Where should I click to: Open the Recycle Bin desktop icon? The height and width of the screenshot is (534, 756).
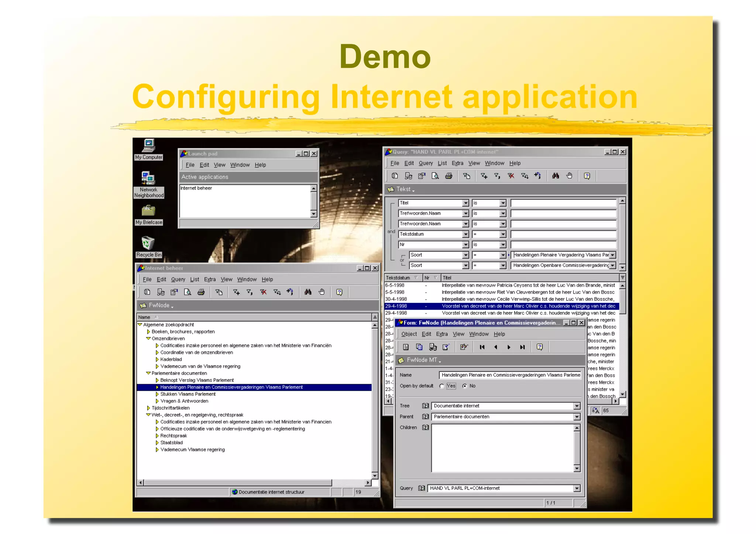(x=148, y=247)
